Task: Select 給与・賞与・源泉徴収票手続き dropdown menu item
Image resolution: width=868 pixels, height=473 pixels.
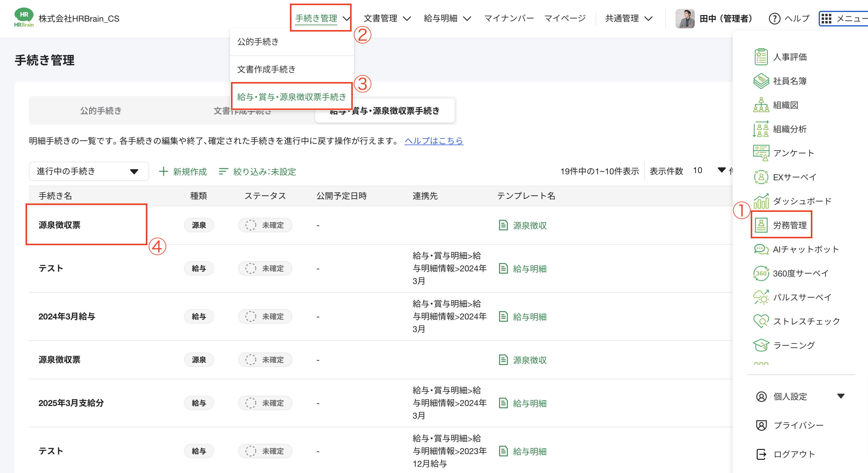Action: (x=291, y=97)
